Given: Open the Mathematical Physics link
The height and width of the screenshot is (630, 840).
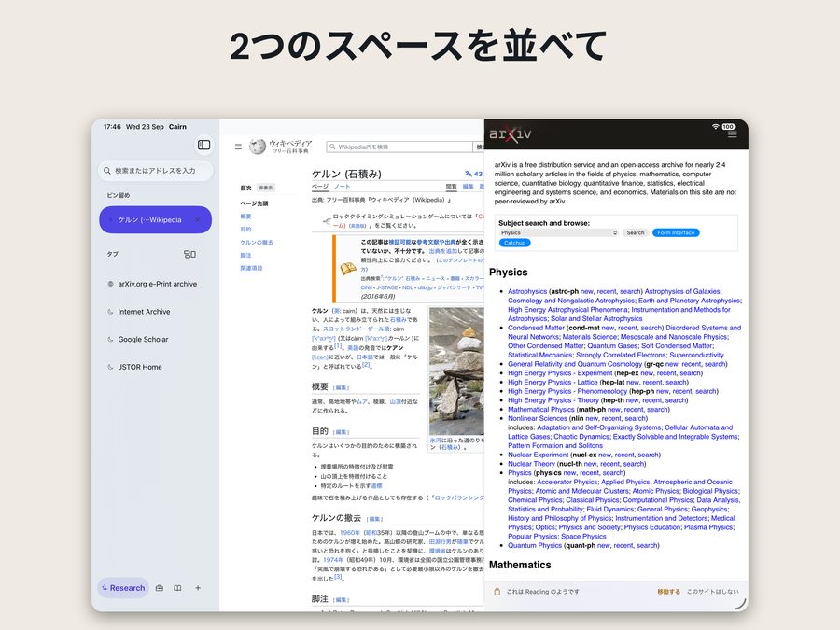Looking at the screenshot, I should point(541,410).
